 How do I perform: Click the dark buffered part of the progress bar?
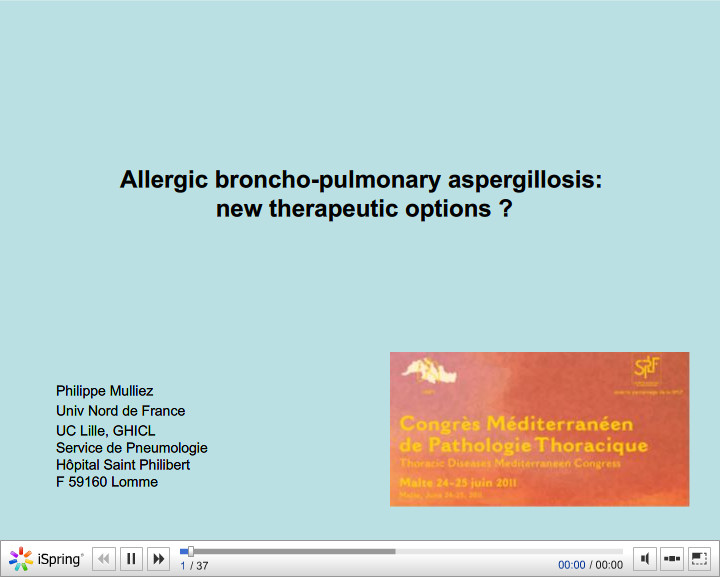pyautogui.click(x=300, y=551)
